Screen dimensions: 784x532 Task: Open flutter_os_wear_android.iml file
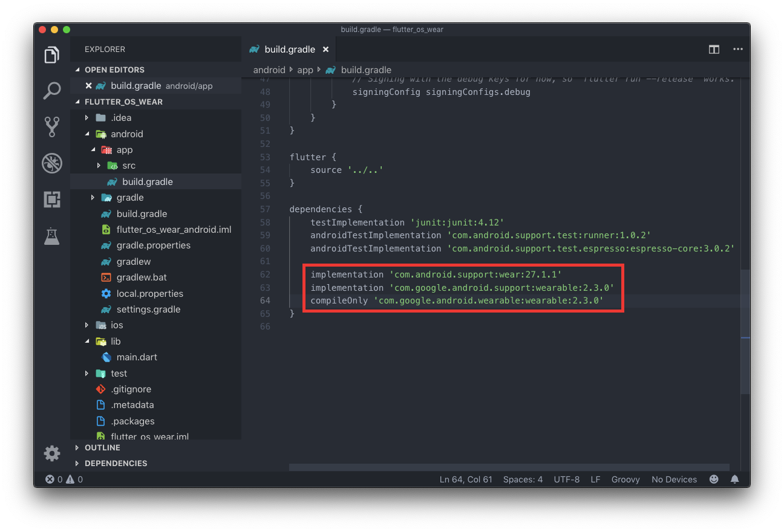click(155, 230)
